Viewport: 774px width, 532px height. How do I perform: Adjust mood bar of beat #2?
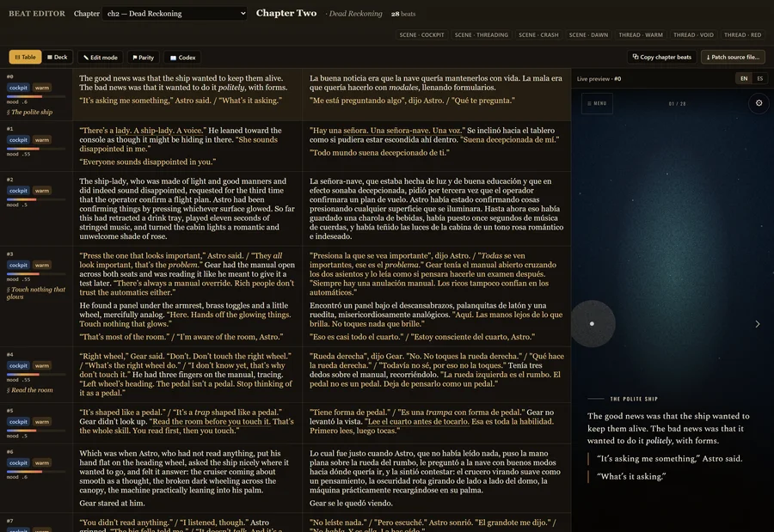pyautogui.click(x=36, y=199)
